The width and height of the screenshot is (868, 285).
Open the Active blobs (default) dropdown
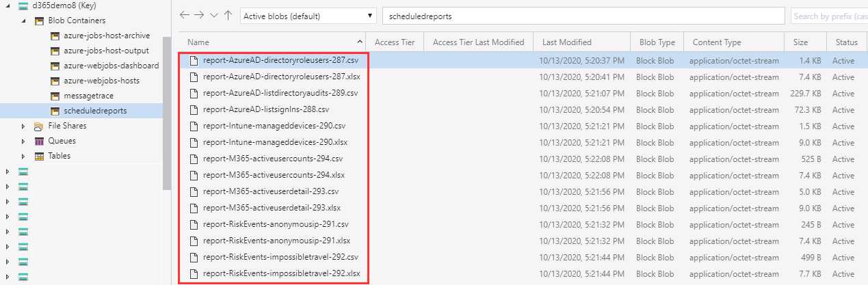pyautogui.click(x=308, y=16)
